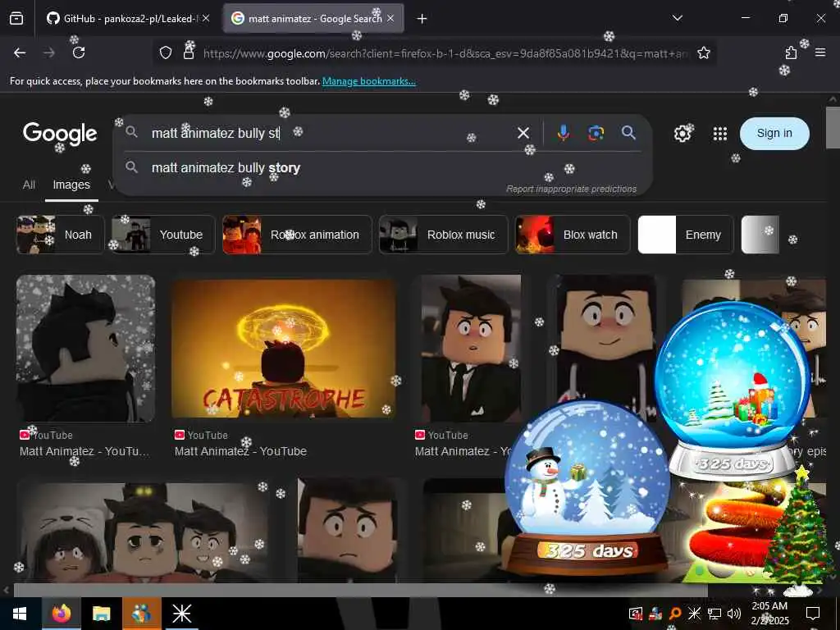Reload the current page

click(x=79, y=52)
